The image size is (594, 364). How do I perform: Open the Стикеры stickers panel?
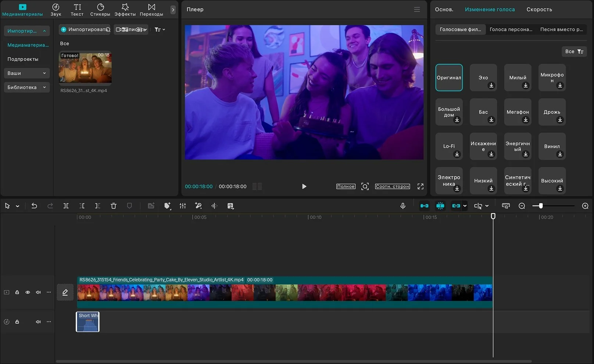(x=100, y=10)
